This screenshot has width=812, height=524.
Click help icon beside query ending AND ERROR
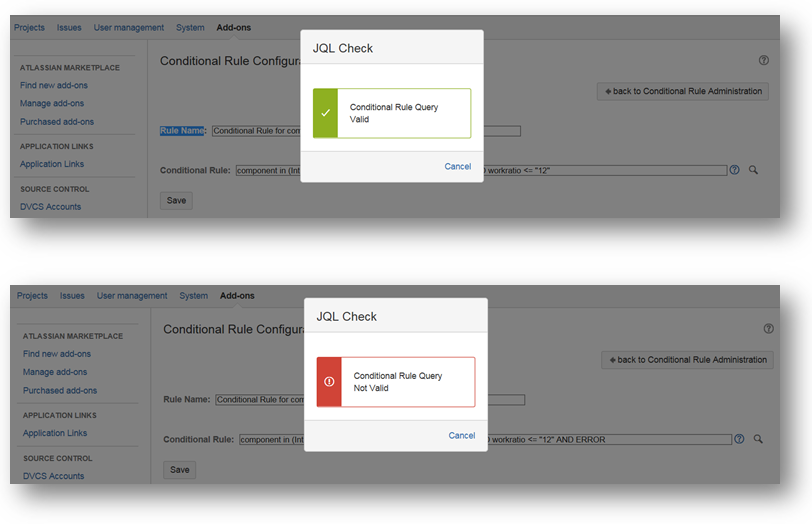point(739,439)
